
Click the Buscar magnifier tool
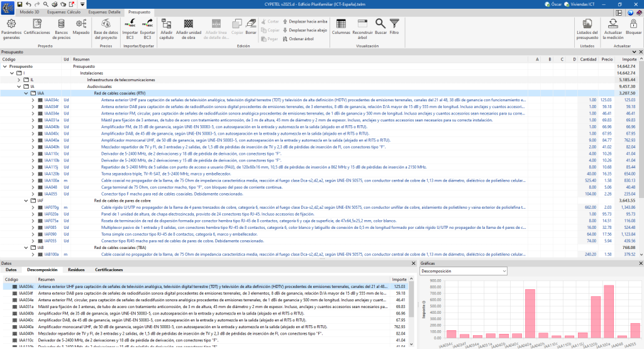[380, 27]
